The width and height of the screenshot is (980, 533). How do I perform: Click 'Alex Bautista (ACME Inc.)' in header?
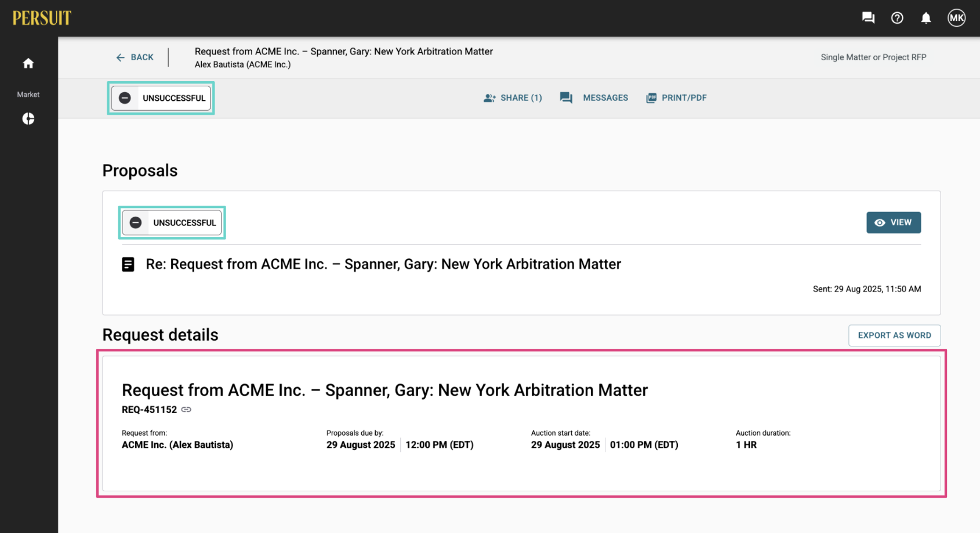(242, 64)
